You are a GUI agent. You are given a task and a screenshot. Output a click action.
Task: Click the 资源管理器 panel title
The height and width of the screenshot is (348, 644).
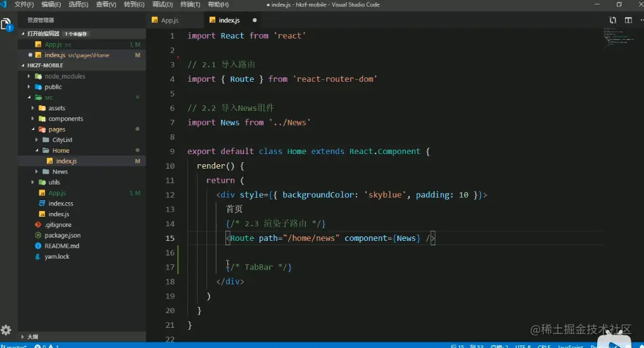coord(41,20)
